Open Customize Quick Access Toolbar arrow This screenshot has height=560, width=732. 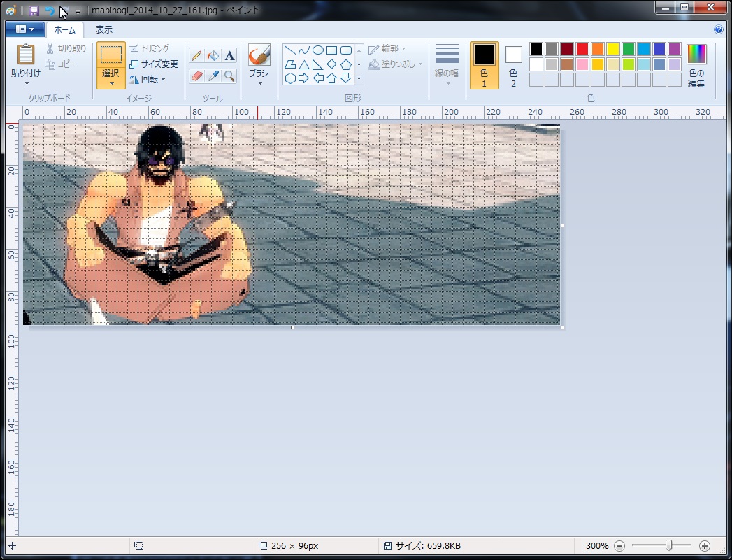[78, 10]
